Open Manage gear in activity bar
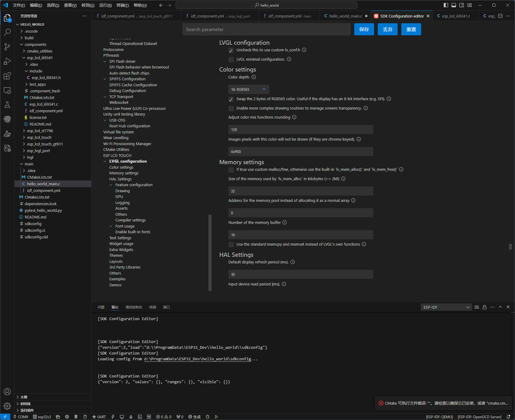This screenshot has height=420, width=515. pyautogui.click(x=7, y=406)
